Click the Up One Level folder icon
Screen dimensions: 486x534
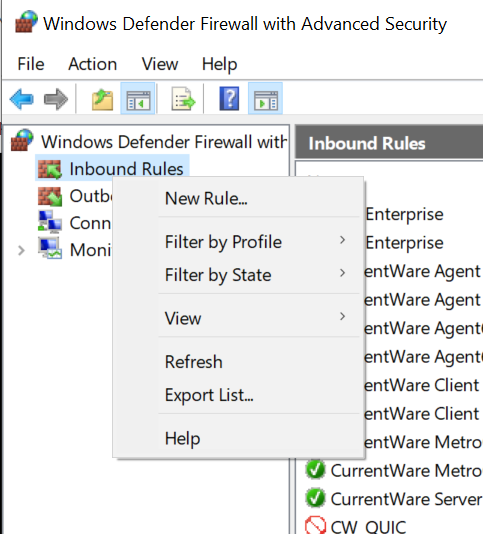tap(103, 99)
